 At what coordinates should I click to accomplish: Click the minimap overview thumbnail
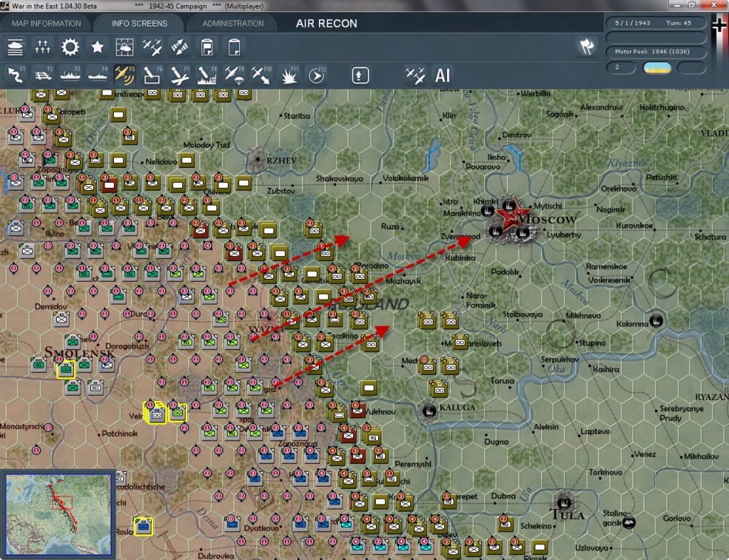[58, 514]
